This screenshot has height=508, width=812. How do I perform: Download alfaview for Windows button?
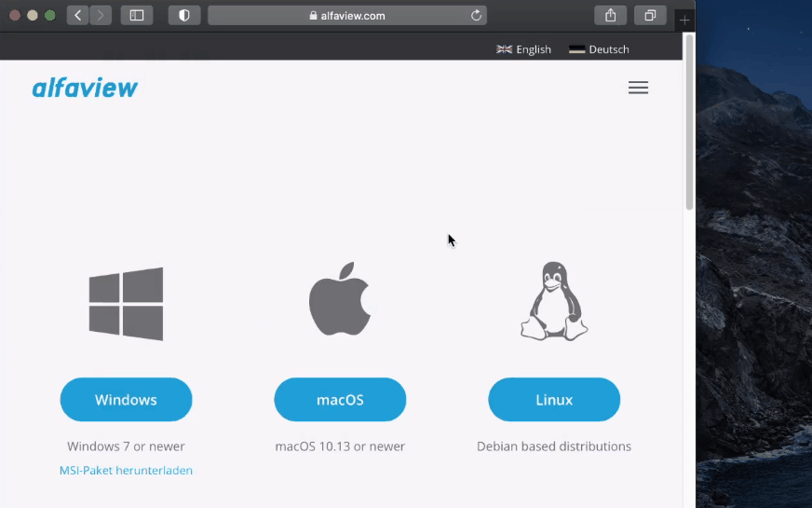point(126,400)
